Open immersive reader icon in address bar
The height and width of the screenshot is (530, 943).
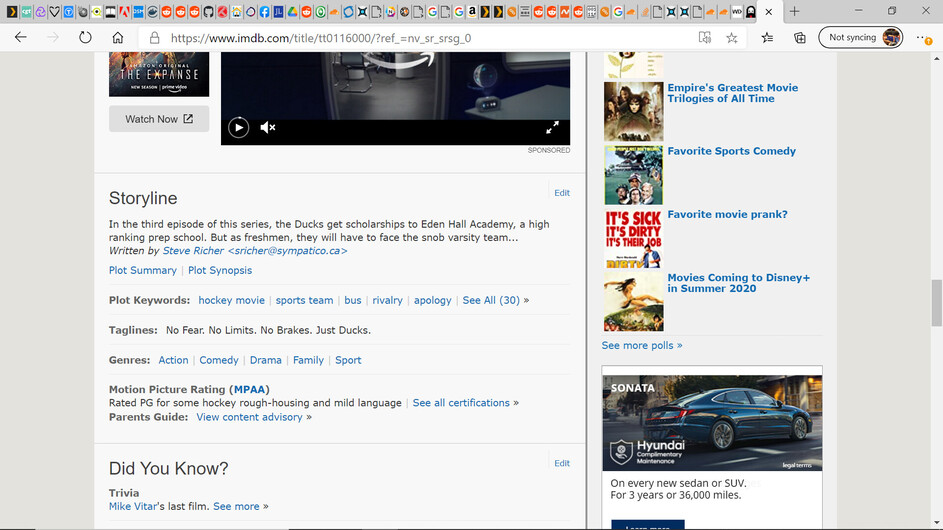click(x=705, y=38)
